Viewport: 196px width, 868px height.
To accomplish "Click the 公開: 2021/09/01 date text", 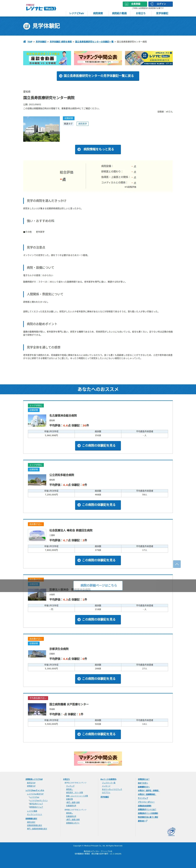I will point(32,104).
